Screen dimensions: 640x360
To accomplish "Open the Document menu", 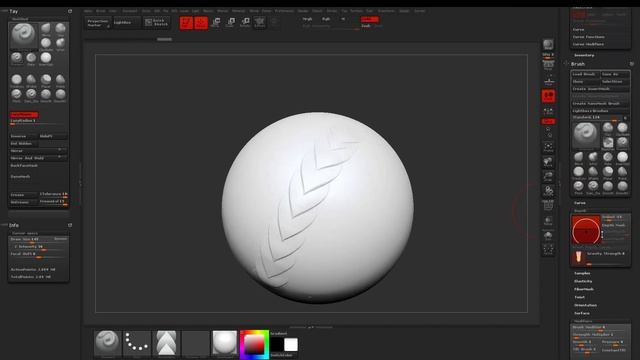I will 130,11.
